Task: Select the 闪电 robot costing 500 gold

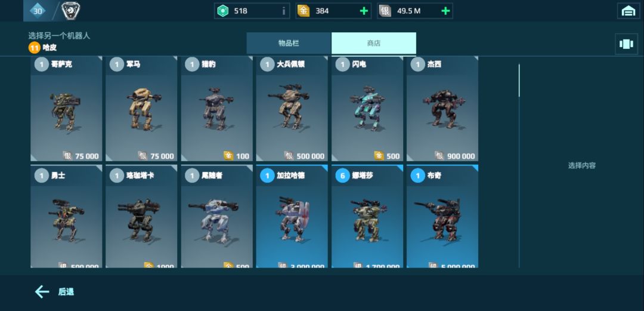Action: [367, 109]
